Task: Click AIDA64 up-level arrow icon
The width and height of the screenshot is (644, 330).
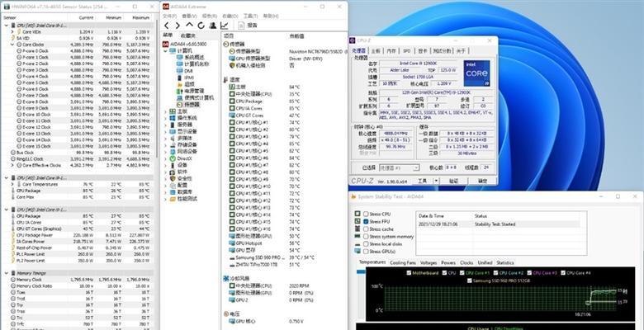Action: (189, 26)
